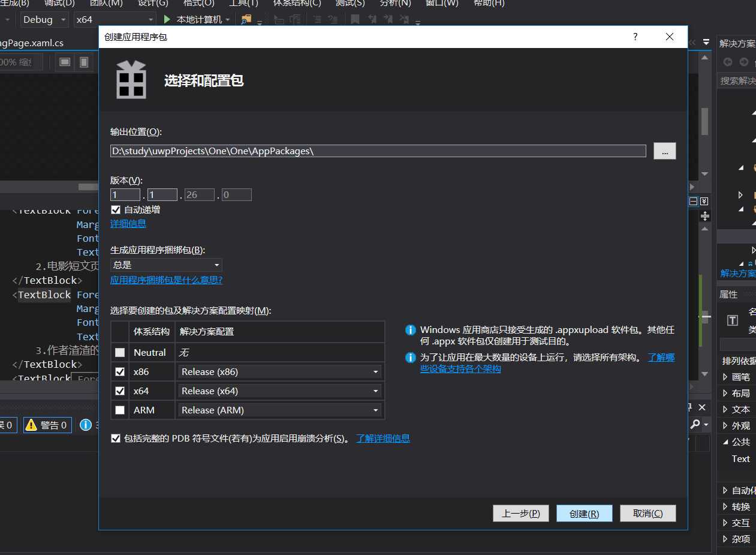Image resolution: width=756 pixels, height=555 pixels.
Task: Open the 帮助(H) menu
Action: pyautogui.click(x=489, y=3)
